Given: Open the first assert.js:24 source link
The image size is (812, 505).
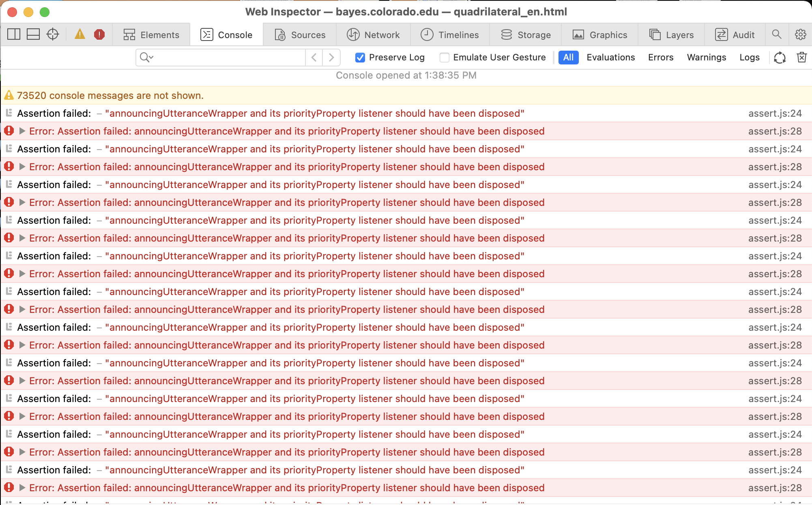Looking at the screenshot, I should (x=775, y=113).
